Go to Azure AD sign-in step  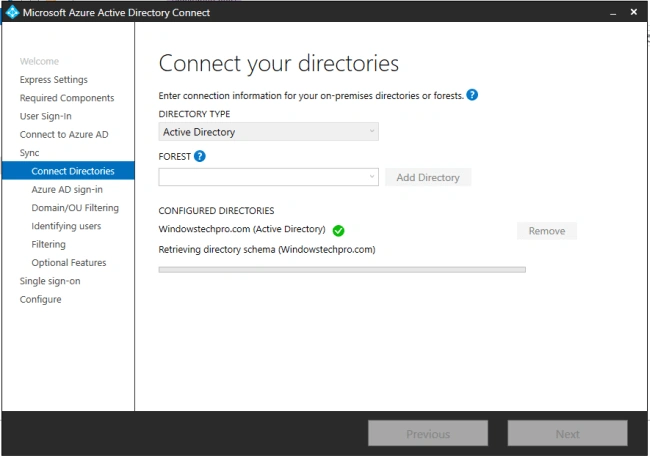(67, 189)
